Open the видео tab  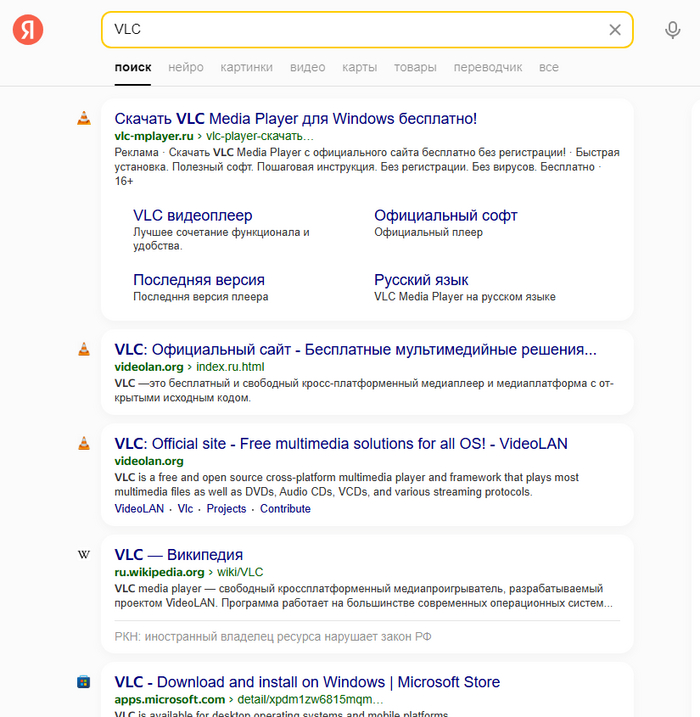tap(307, 67)
